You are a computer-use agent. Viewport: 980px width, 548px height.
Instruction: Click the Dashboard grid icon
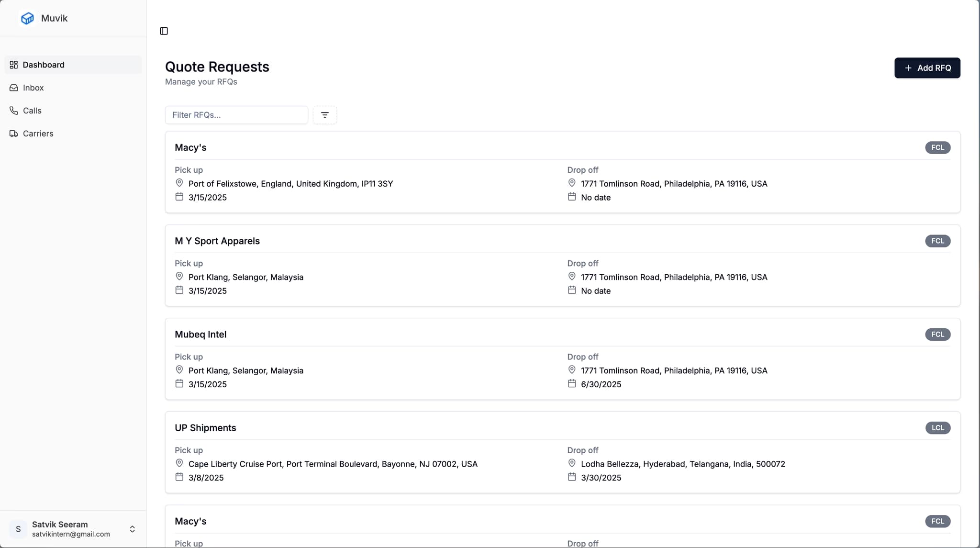[14, 65]
